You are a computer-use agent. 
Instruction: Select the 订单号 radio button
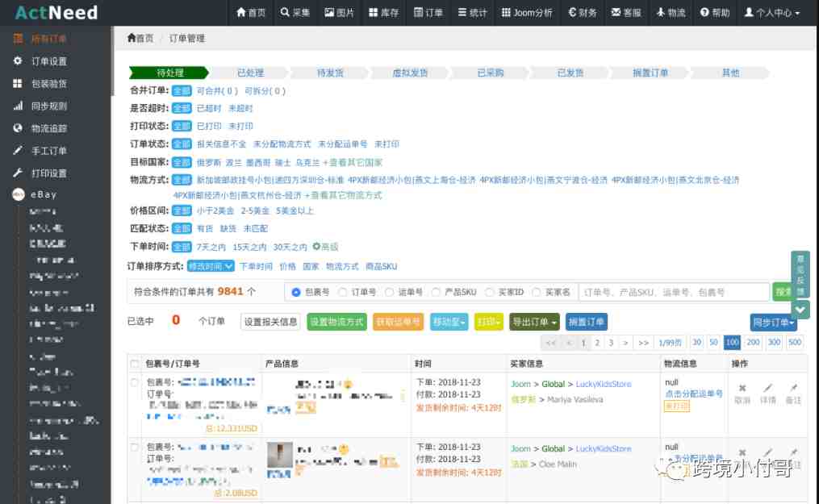pyautogui.click(x=343, y=292)
